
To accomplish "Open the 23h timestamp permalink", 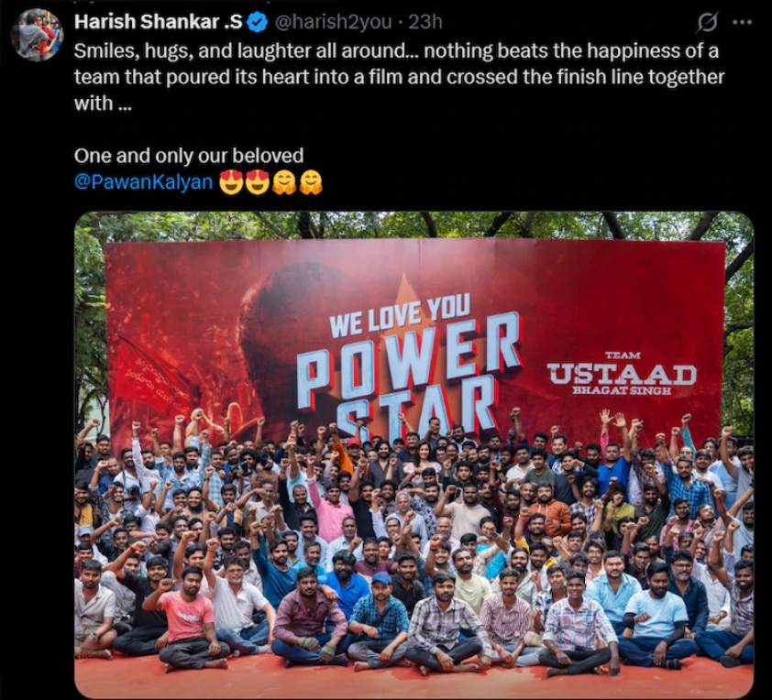I will coord(425,22).
